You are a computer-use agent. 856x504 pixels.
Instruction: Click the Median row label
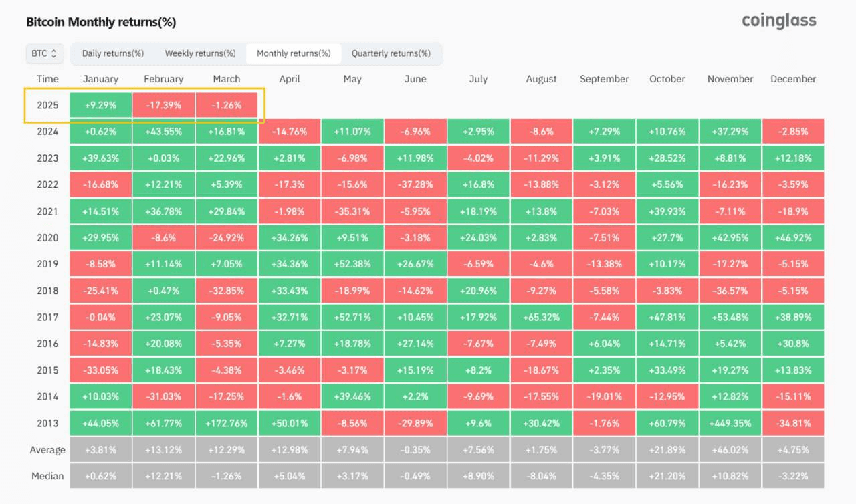(47, 476)
